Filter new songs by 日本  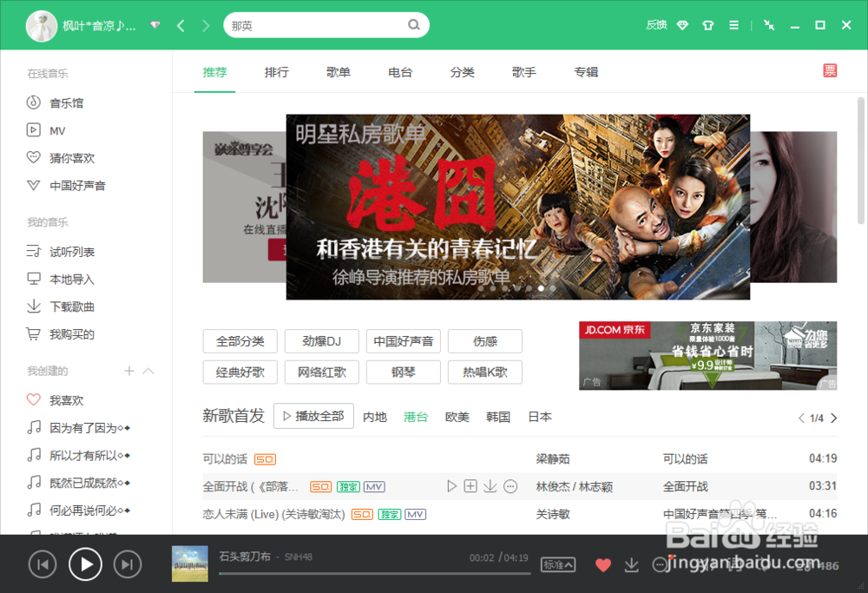540,417
